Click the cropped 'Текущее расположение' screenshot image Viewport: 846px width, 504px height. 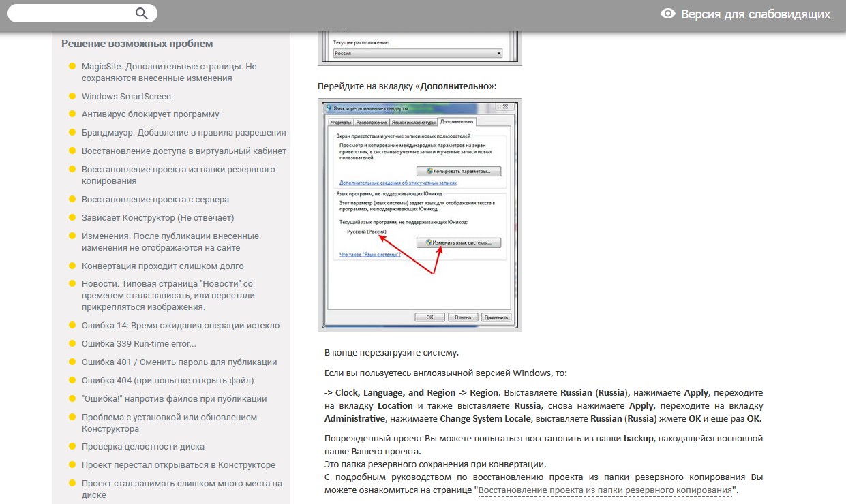click(420, 48)
